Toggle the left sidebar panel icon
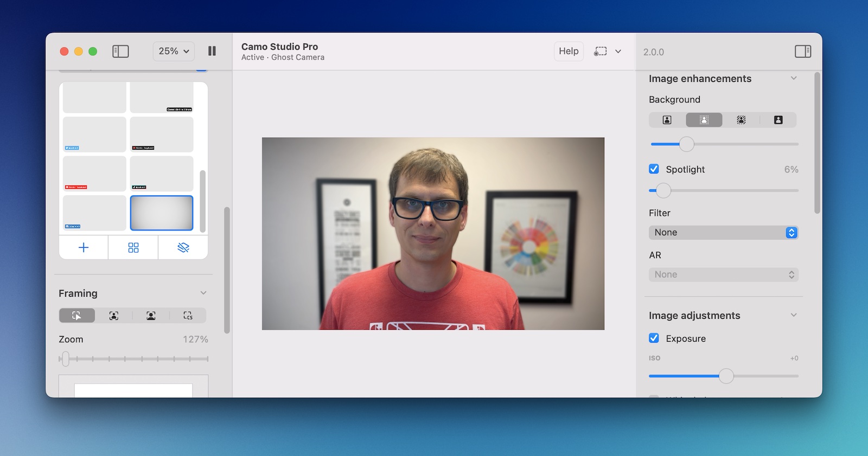The height and width of the screenshot is (456, 868). 120,51
